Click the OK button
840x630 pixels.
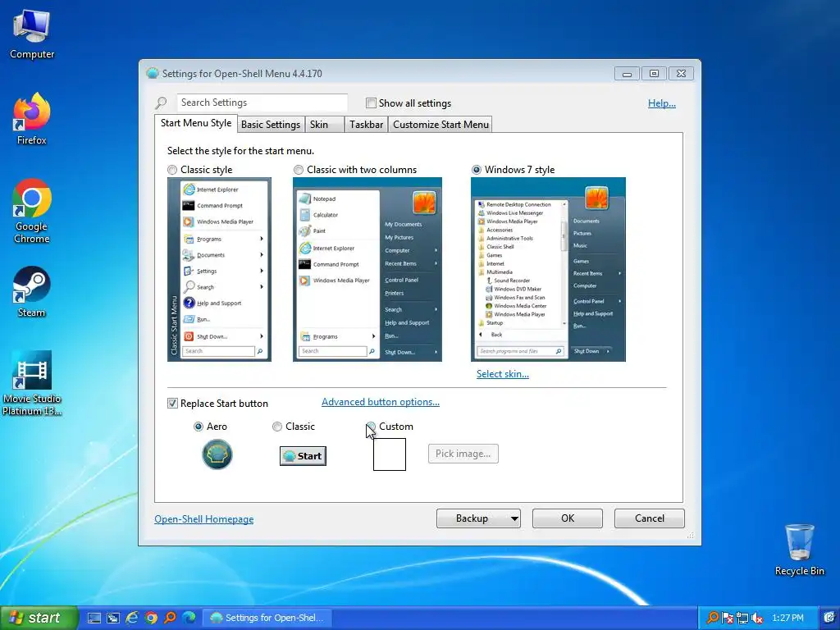click(x=568, y=518)
